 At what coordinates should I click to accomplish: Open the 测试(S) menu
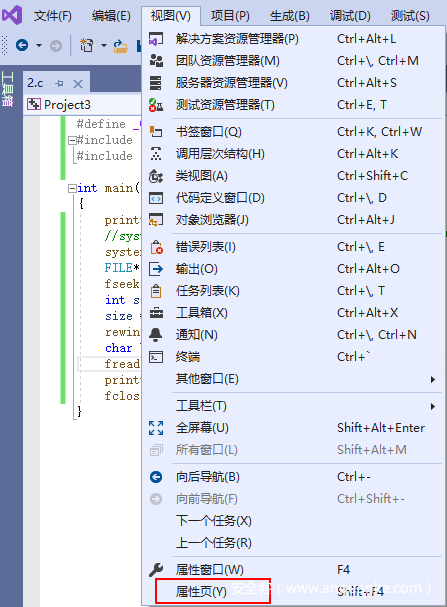point(410,16)
